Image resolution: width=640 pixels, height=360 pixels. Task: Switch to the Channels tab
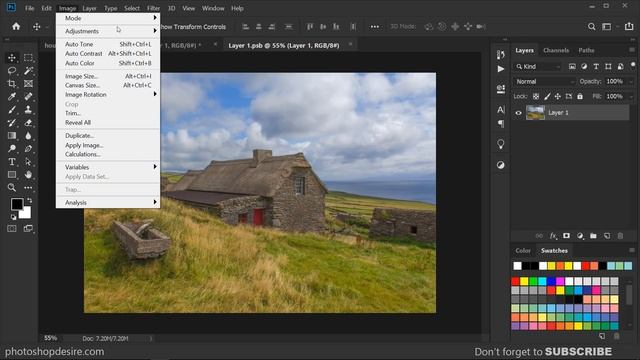[556, 50]
